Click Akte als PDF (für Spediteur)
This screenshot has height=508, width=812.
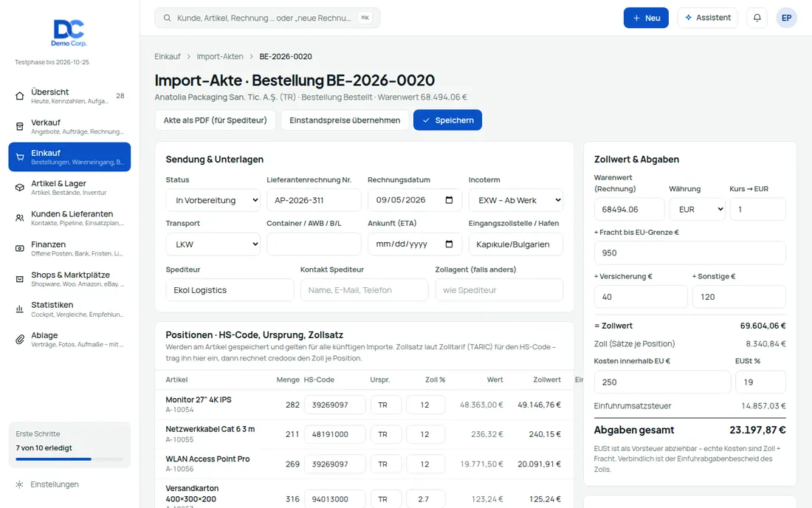pyautogui.click(x=216, y=120)
